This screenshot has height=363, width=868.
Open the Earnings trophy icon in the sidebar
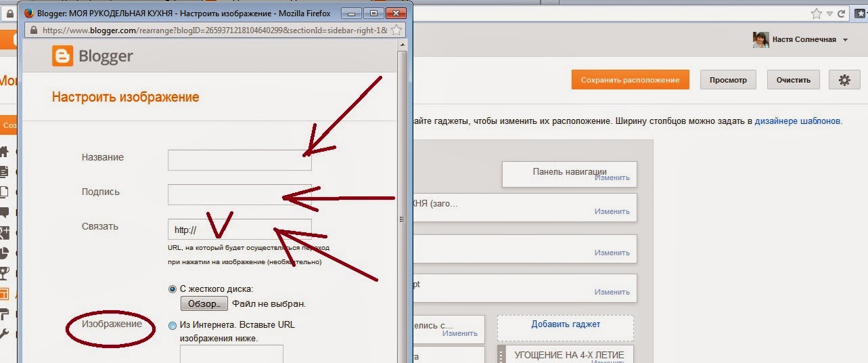click(x=4, y=273)
